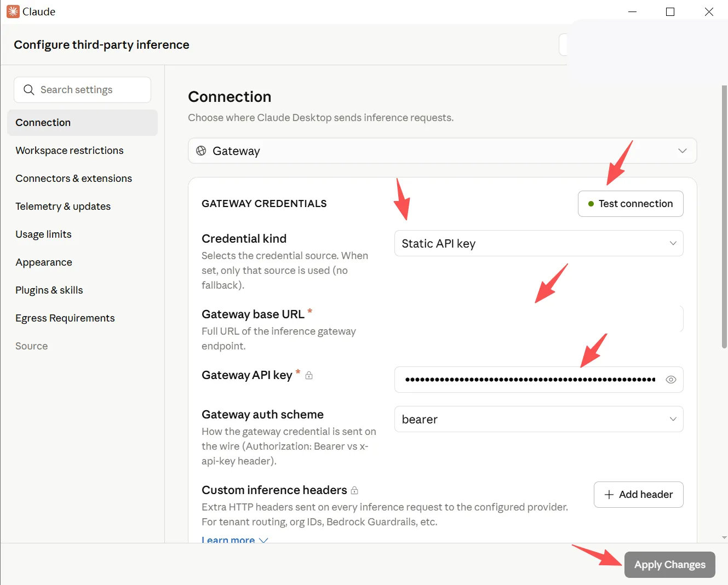This screenshot has height=585, width=728.
Task: Open the Appearance settings
Action: (x=82, y=262)
